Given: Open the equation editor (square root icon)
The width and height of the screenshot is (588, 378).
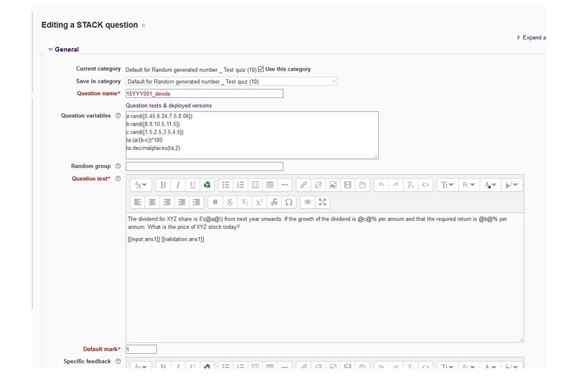Looking at the screenshot, I should (x=274, y=203).
